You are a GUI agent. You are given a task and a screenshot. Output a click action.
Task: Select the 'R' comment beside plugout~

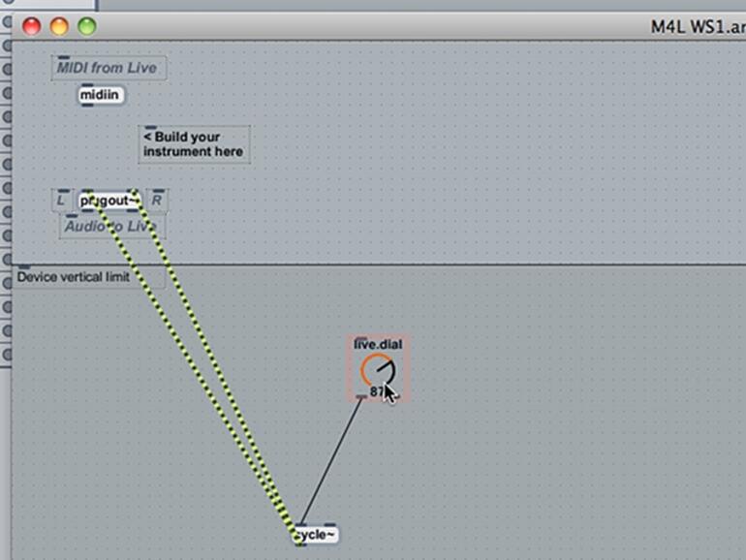tap(157, 201)
